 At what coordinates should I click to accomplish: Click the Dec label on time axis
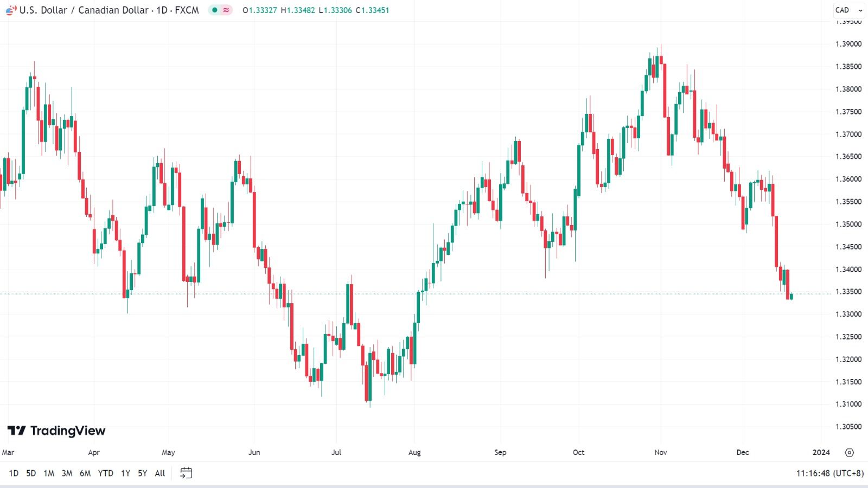tap(743, 452)
